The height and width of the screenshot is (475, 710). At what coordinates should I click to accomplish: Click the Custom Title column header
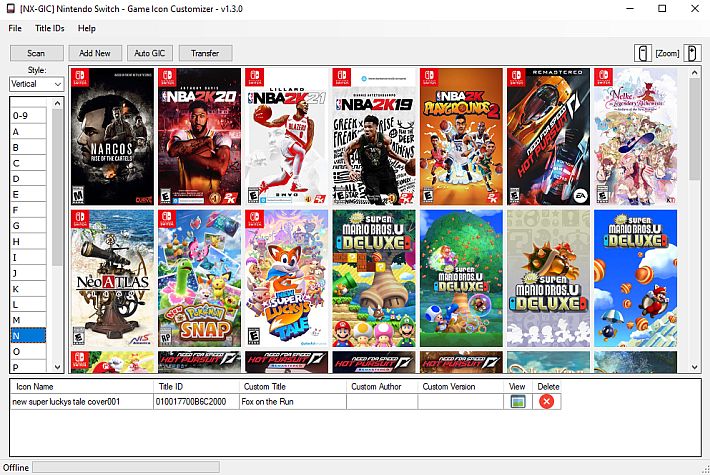(293, 387)
